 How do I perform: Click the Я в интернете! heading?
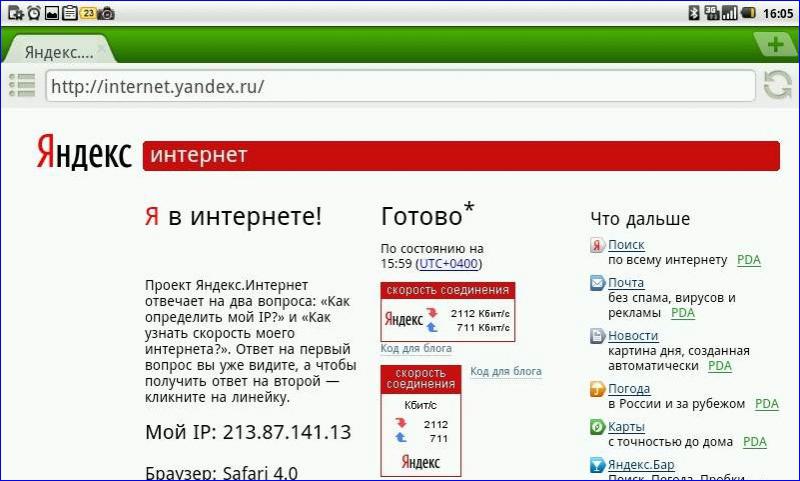point(234,216)
